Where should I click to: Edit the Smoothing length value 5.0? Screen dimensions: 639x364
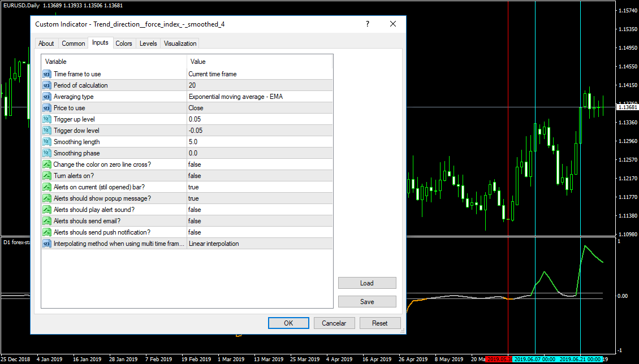(x=260, y=142)
